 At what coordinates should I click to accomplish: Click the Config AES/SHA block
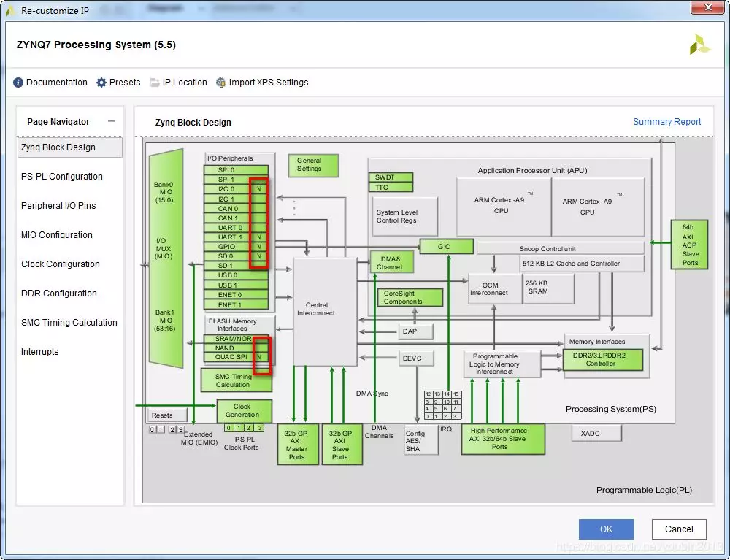pyautogui.click(x=421, y=439)
